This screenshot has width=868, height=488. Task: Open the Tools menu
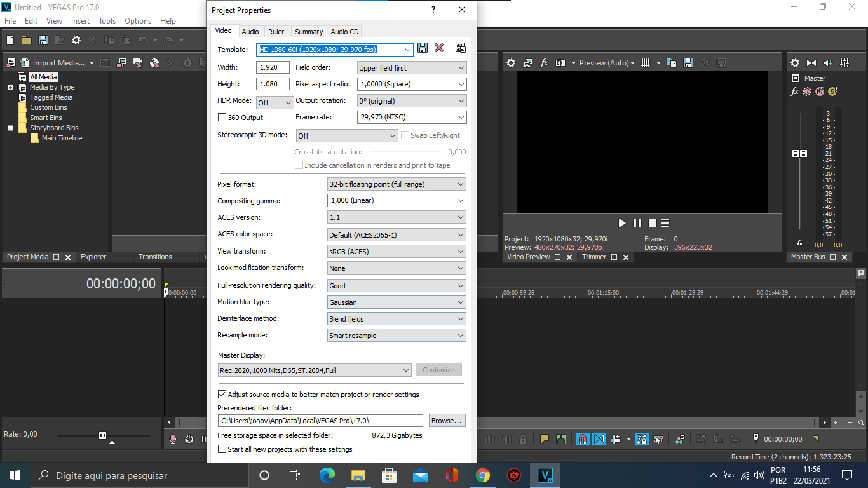107,21
